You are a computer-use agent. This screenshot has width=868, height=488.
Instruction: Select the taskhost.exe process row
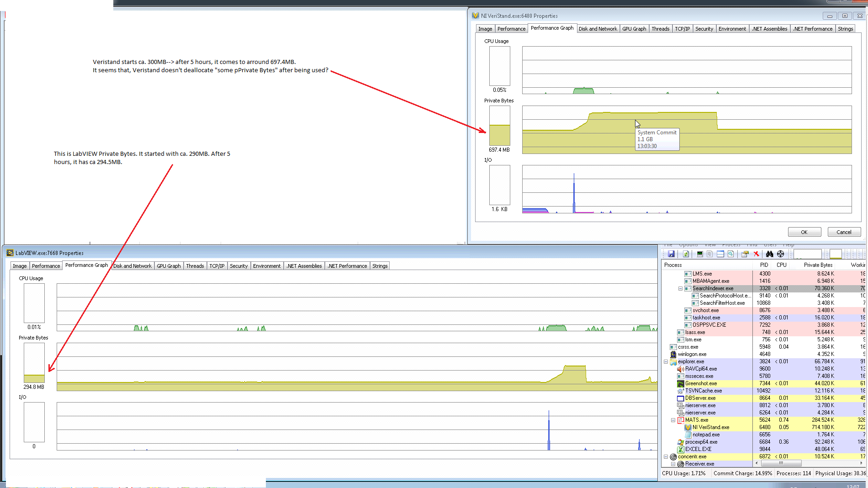coord(763,318)
